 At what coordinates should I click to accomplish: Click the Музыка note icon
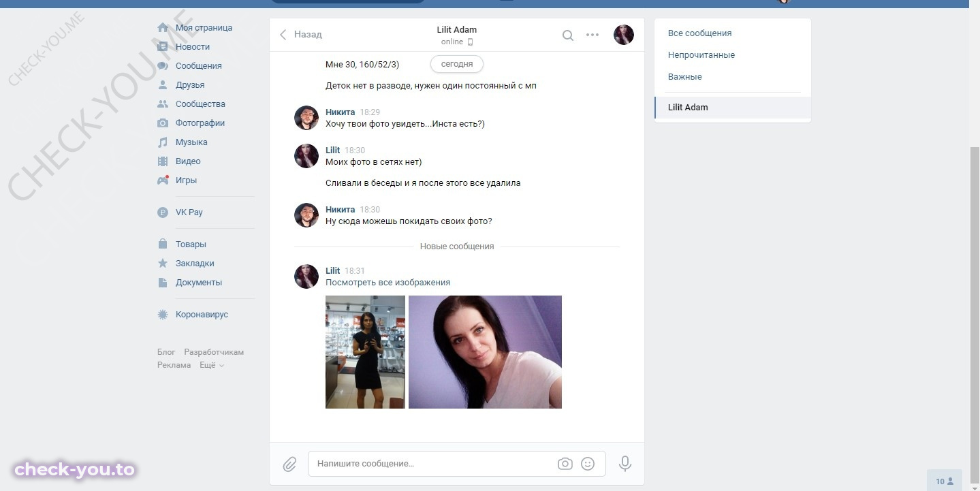[x=163, y=142]
